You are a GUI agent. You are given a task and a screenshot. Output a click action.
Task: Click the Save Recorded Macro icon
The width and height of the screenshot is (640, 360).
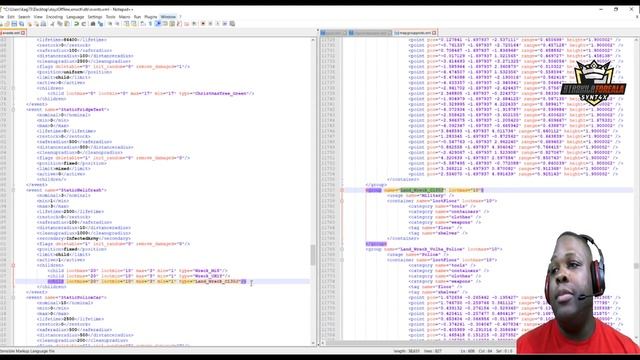tap(232, 24)
